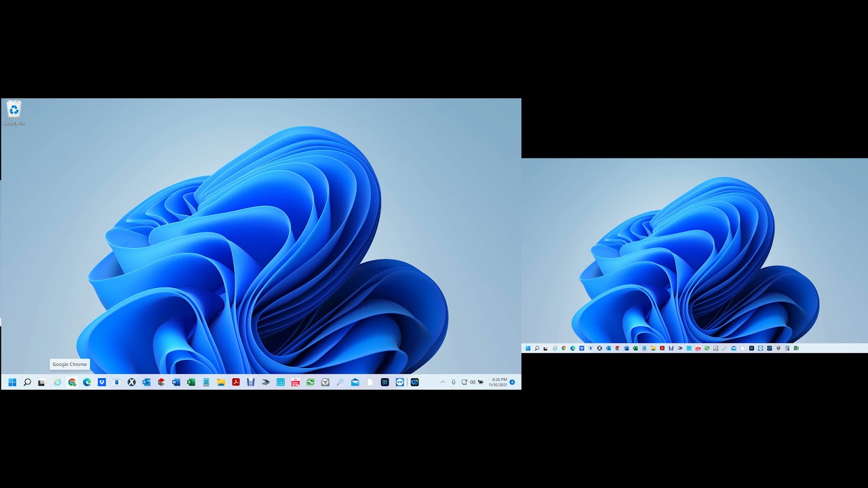Launch Word from the left taskbar
This screenshot has width=868, height=488.
(x=176, y=382)
